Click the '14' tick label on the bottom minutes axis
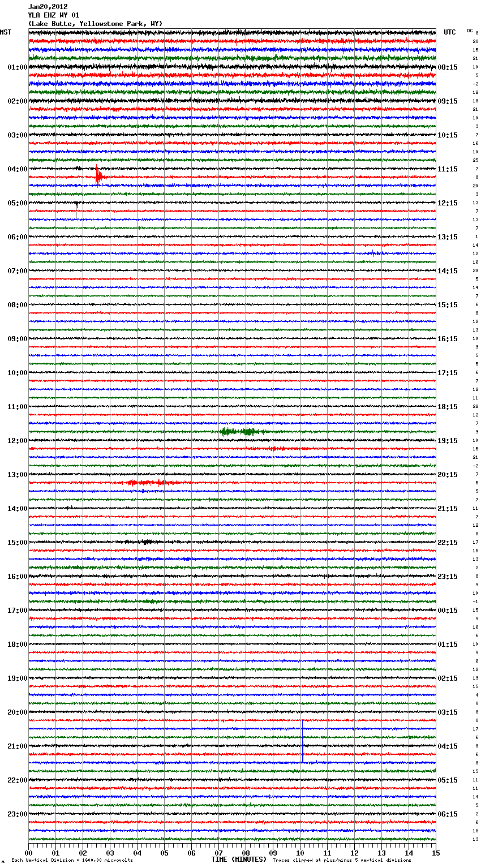481x868 pixels. pos(409,853)
